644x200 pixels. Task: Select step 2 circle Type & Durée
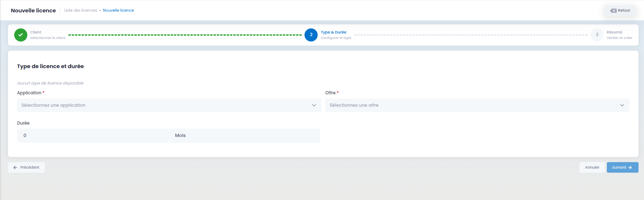311,35
